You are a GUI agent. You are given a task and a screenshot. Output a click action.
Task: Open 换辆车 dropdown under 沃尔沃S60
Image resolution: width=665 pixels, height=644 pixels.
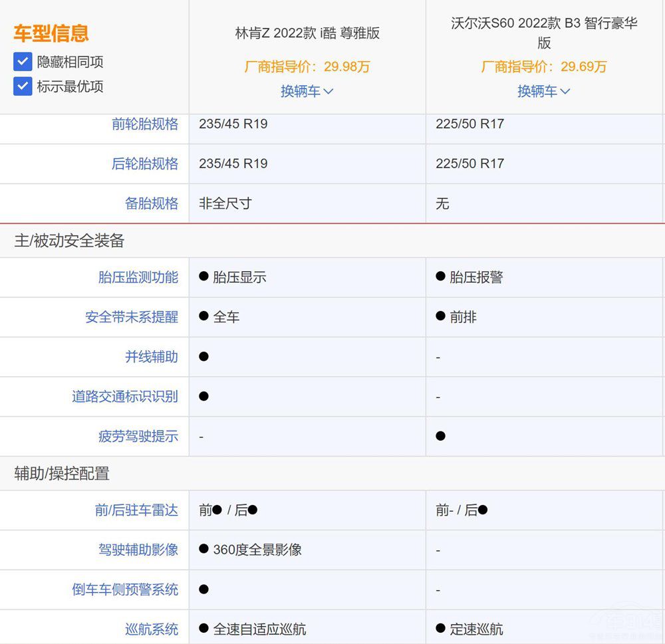coord(544,91)
